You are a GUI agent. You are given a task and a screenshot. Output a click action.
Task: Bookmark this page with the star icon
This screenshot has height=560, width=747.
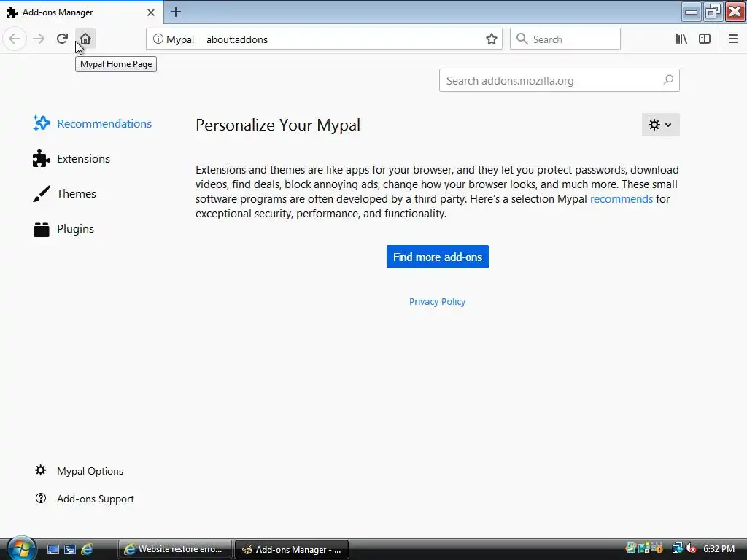click(492, 39)
